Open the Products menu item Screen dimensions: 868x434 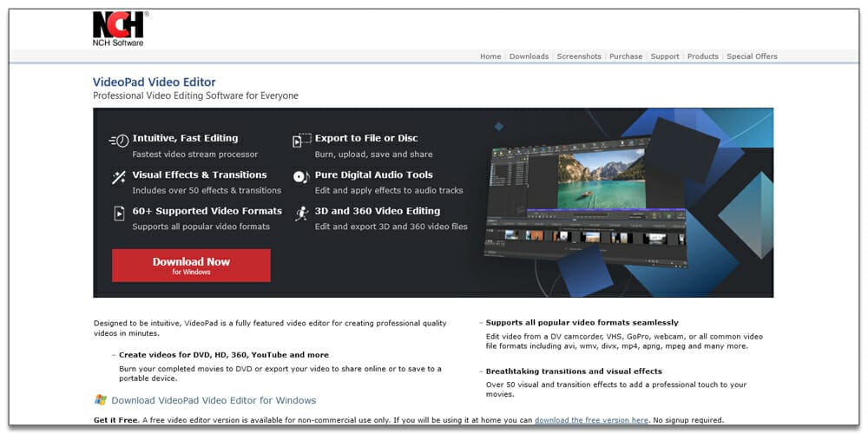703,56
